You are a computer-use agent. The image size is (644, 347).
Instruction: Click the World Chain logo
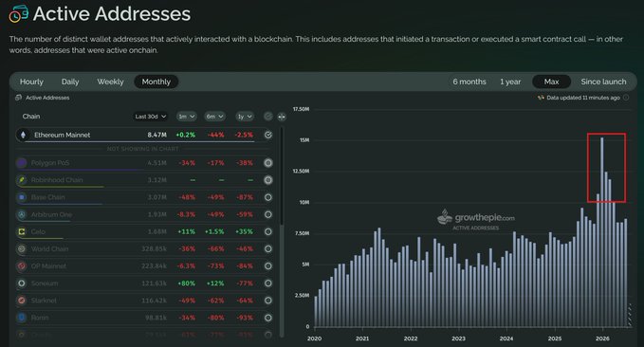(x=22, y=248)
